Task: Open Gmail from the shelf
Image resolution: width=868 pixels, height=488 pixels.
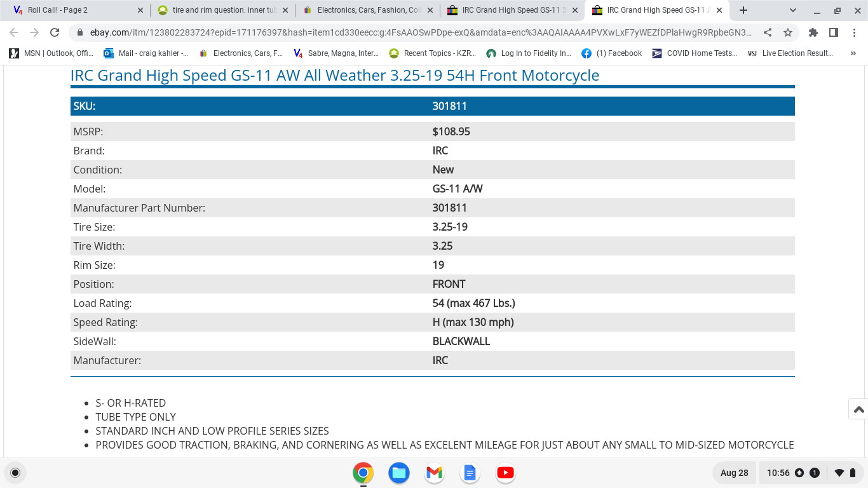Action: coord(435,473)
